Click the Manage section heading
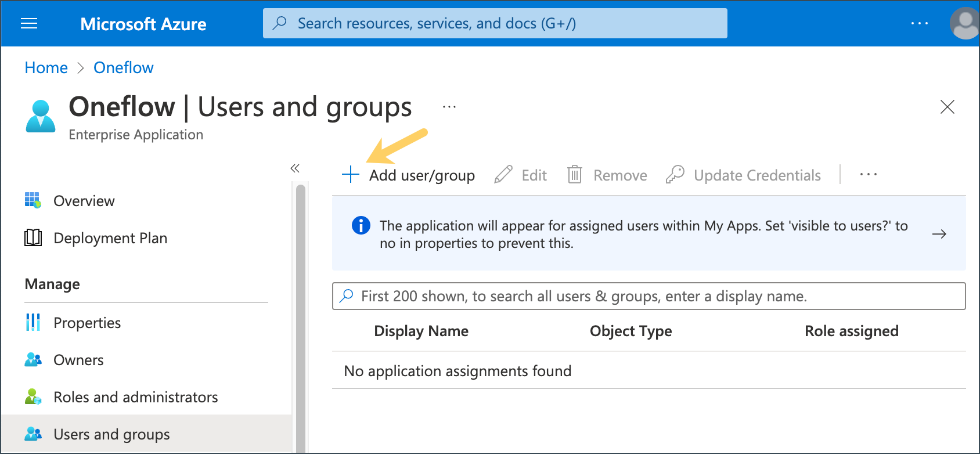The height and width of the screenshot is (454, 980). [52, 284]
